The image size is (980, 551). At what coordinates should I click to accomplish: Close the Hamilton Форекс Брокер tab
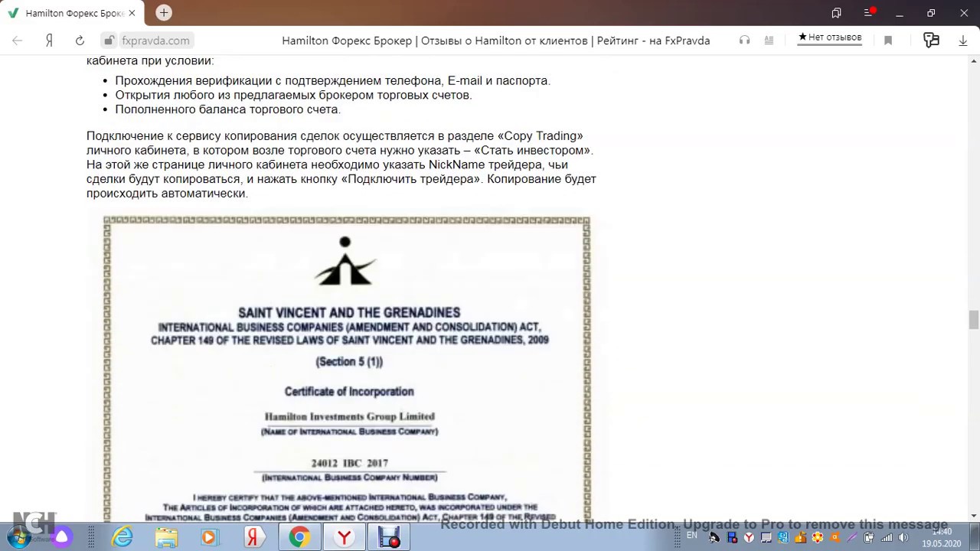(132, 13)
